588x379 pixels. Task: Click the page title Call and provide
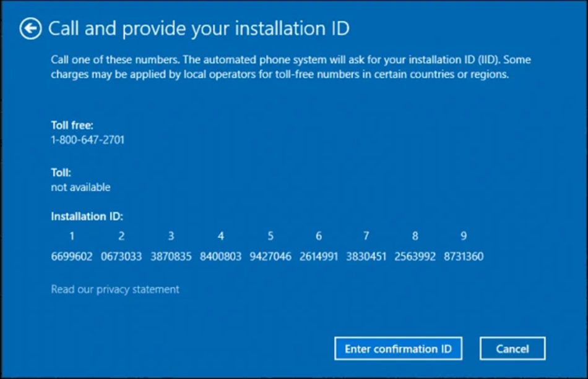pos(198,28)
